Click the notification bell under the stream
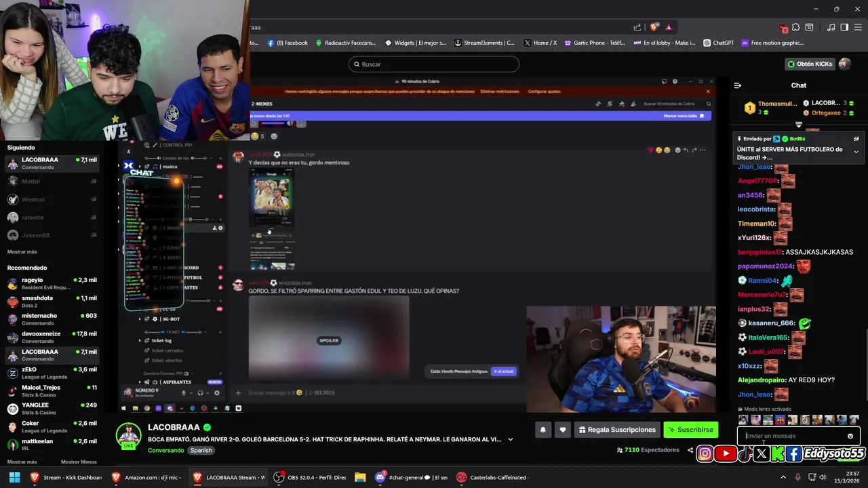Screen dimensions: 868x488 point(542,430)
